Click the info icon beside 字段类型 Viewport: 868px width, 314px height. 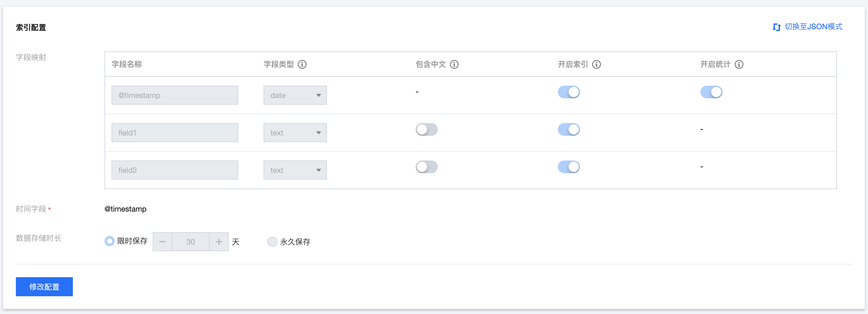tap(302, 64)
